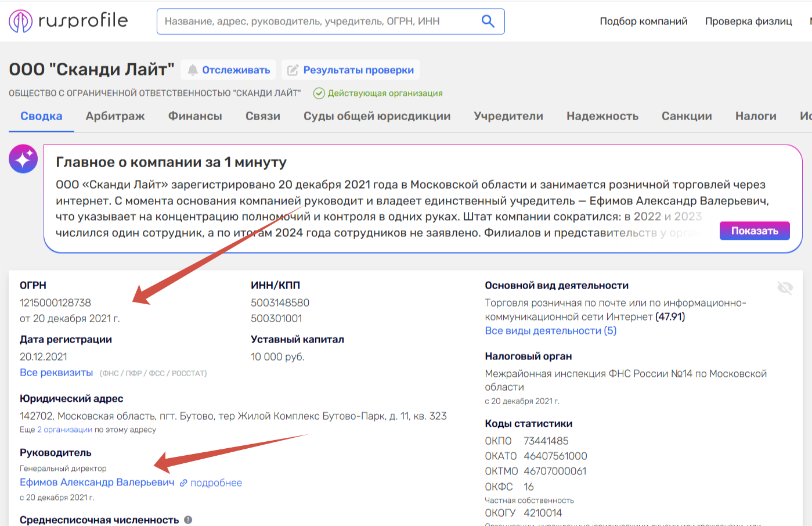Open Все виды деятельности (5) link
Viewport: 812px width, 526px height.
(551, 331)
